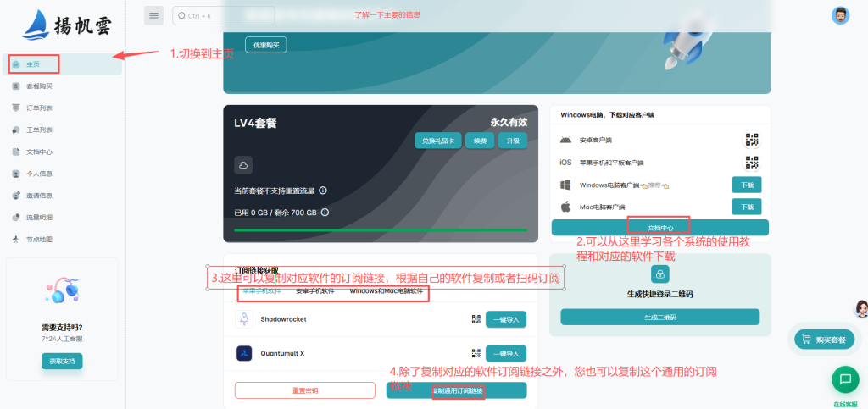The width and height of the screenshot is (868, 409).
Task: Click the 兑换礼品卡 button
Action: click(x=437, y=141)
